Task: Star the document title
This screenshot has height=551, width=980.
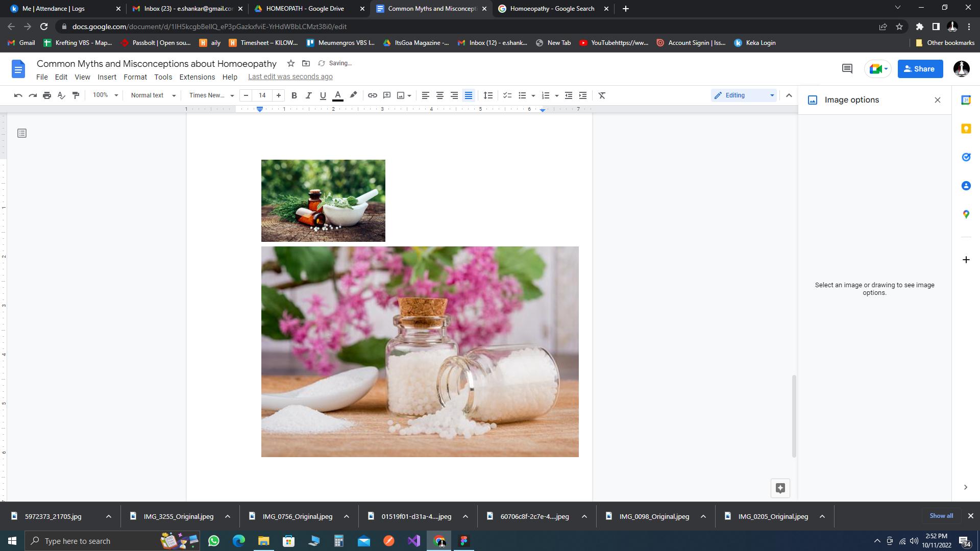Action: [x=290, y=63]
